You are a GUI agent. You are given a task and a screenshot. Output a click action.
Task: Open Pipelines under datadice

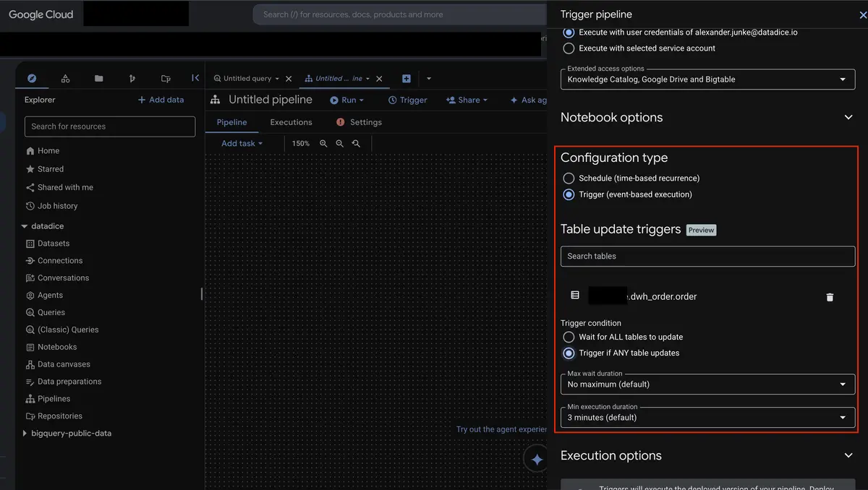pos(54,399)
